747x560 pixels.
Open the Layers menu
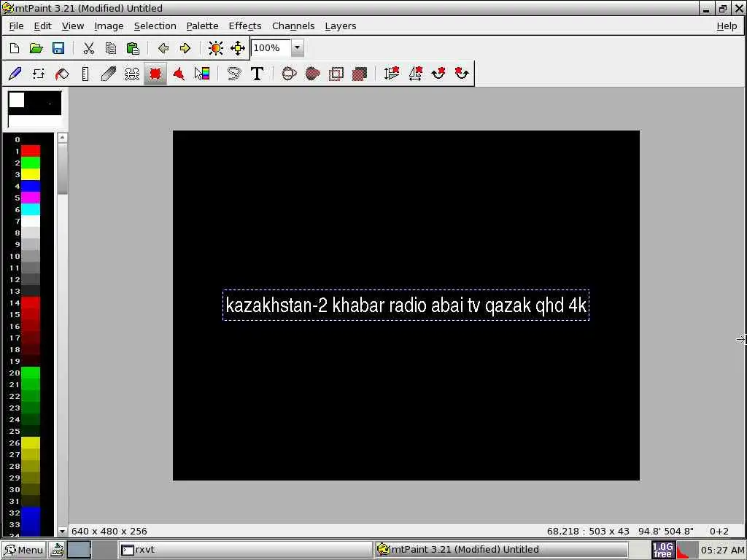tap(340, 26)
